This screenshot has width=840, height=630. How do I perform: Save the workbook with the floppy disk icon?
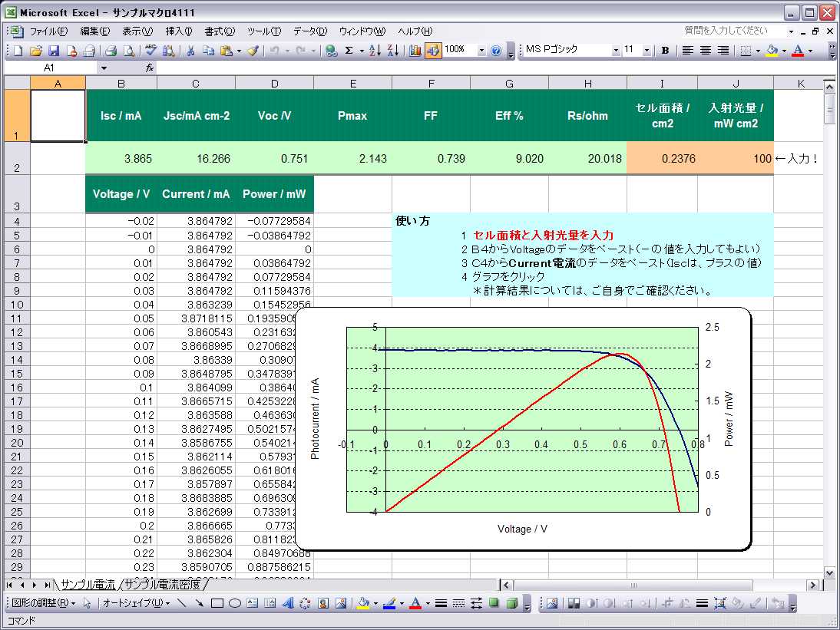click(x=54, y=51)
